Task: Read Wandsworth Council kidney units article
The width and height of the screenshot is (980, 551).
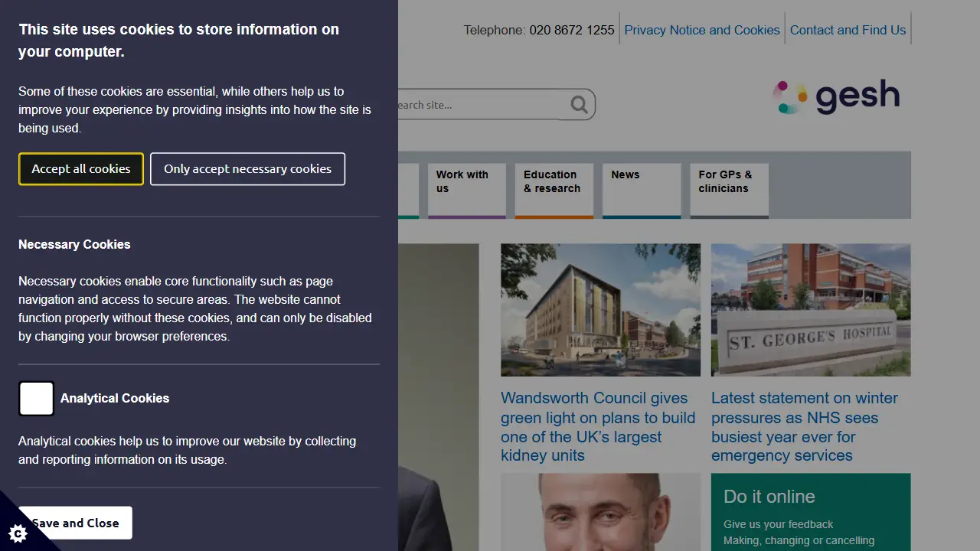Action: pos(598,427)
